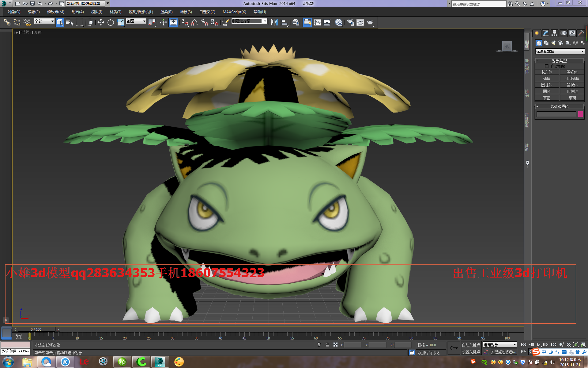Click the object name input field
588x368 pixels.
click(x=556, y=114)
